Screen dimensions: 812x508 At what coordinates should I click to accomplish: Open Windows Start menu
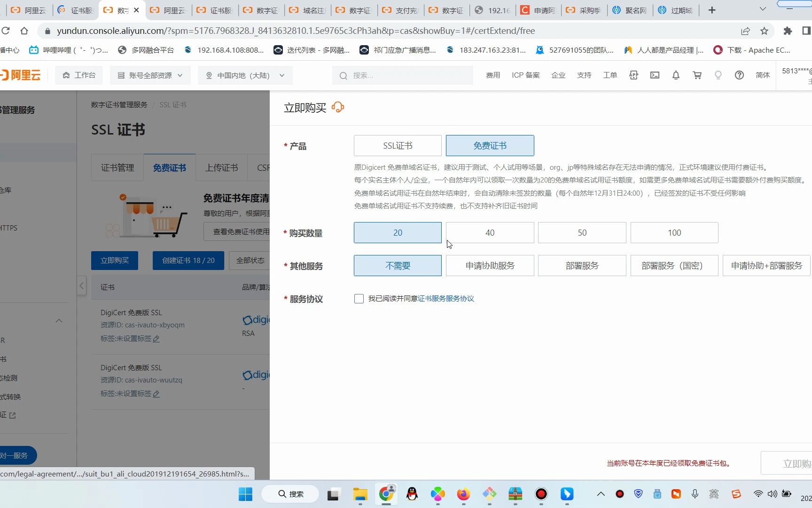pyautogui.click(x=245, y=494)
